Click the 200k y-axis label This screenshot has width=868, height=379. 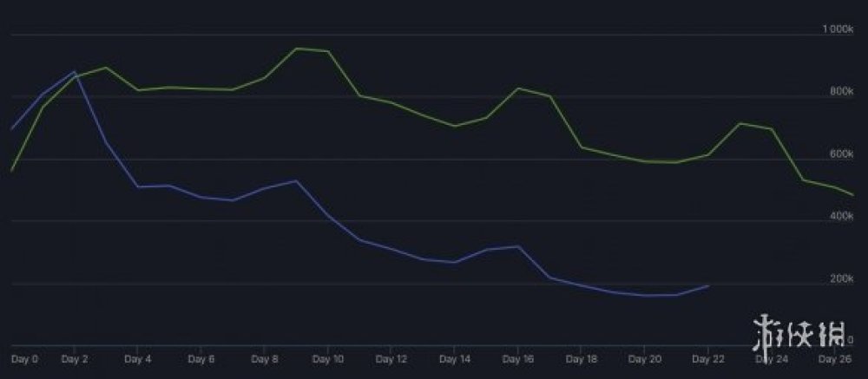842,279
